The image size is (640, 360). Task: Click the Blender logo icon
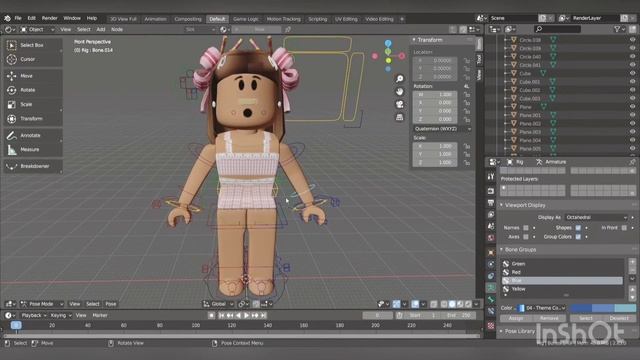[7, 18]
